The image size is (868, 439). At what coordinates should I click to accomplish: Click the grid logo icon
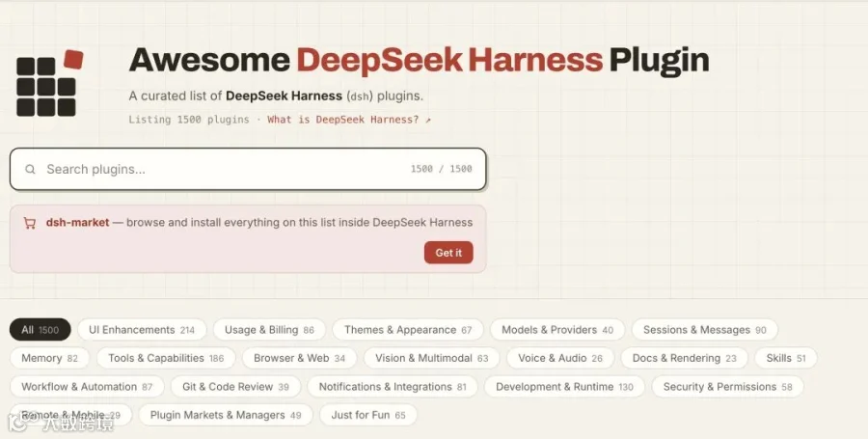tap(50, 84)
